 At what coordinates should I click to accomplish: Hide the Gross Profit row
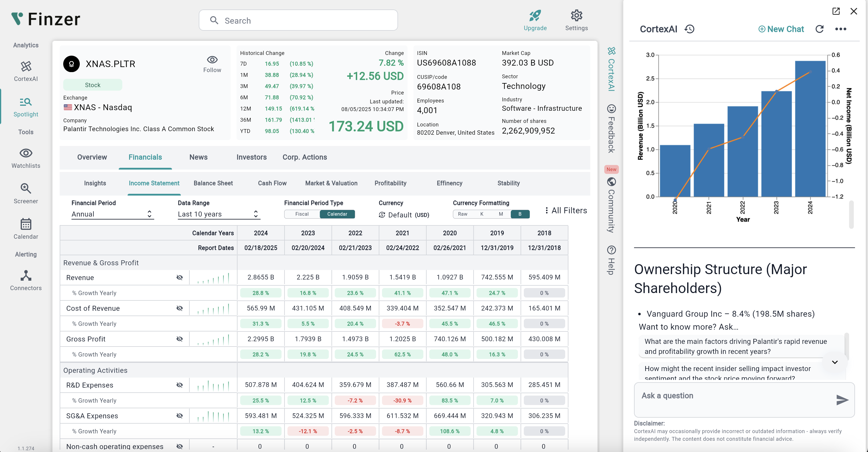tap(180, 339)
